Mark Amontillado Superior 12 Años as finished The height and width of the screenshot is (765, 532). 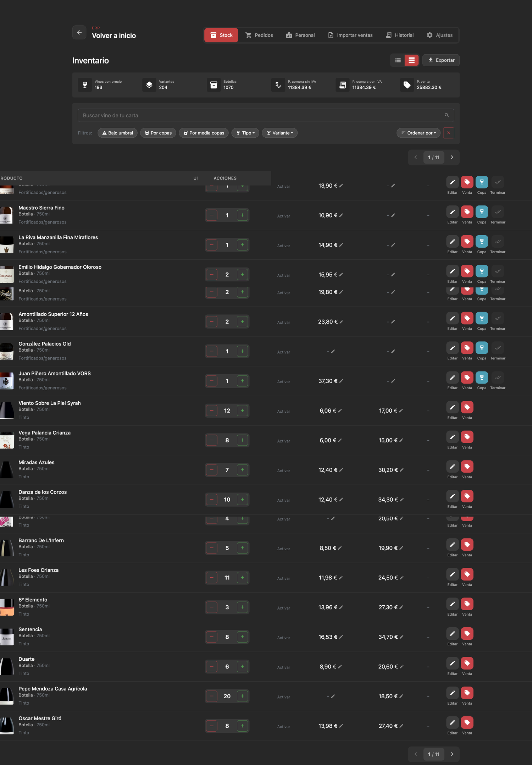click(498, 318)
